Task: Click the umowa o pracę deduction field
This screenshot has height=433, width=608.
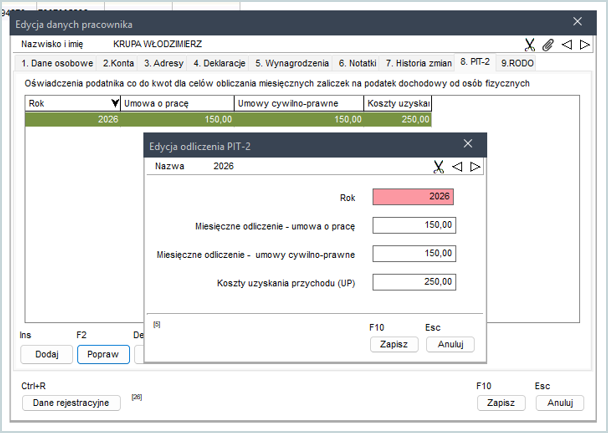Action: pyautogui.click(x=414, y=225)
